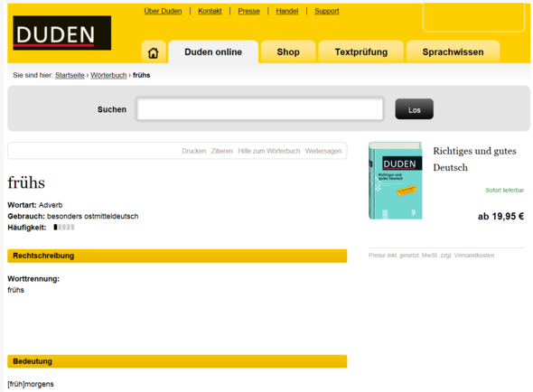This screenshot has height=392, width=533.
Task: Open Hilfe zum Wörterbuch
Action: click(269, 151)
